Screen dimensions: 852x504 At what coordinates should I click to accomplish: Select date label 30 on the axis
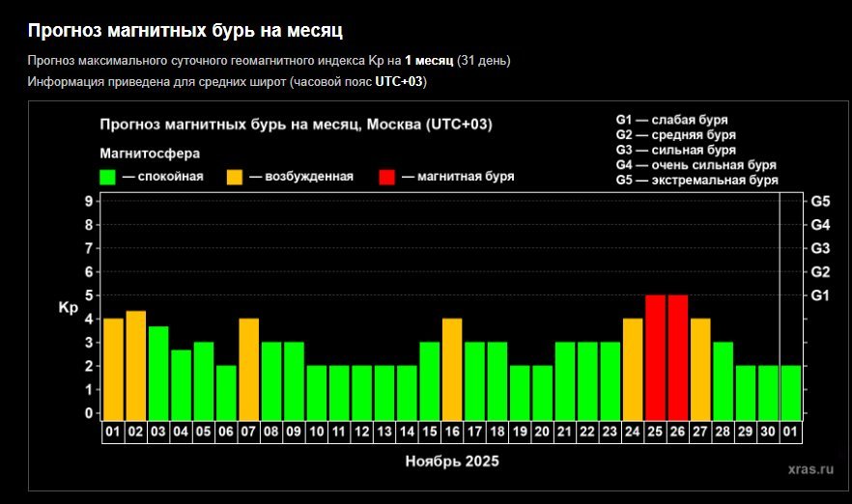(768, 433)
